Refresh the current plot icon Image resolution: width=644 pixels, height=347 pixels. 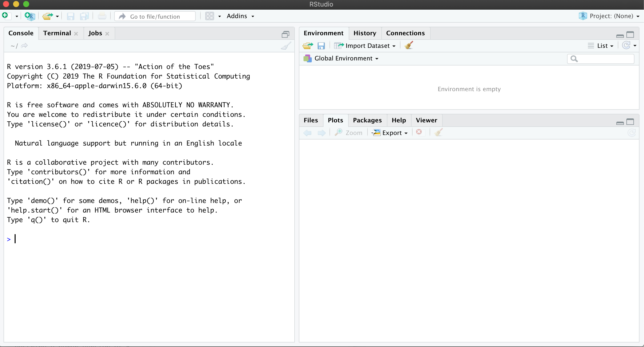click(x=632, y=132)
